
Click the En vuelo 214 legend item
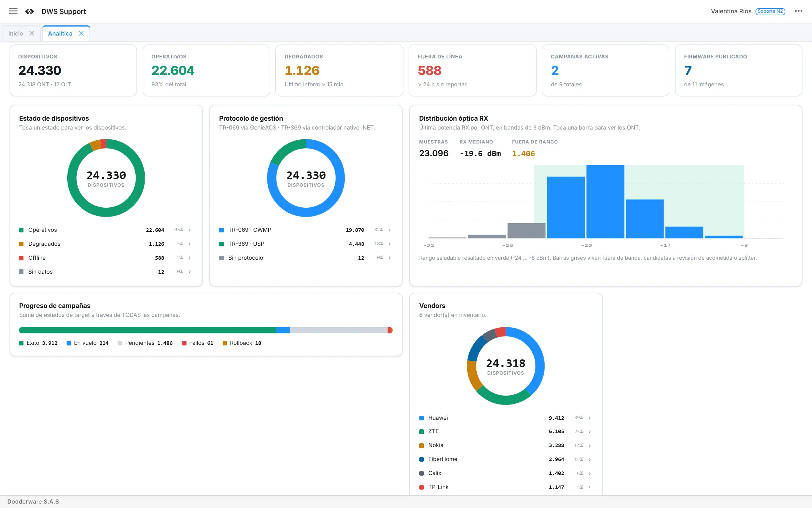point(88,343)
